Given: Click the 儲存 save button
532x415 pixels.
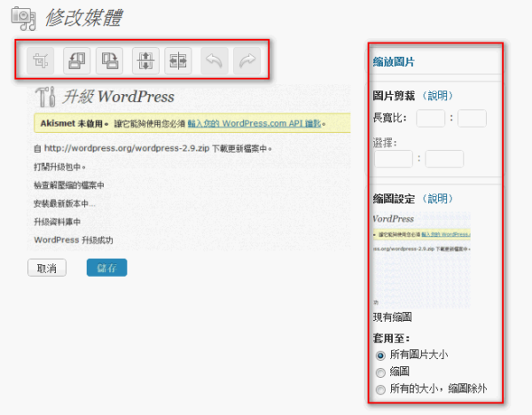Looking at the screenshot, I should 107,268.
